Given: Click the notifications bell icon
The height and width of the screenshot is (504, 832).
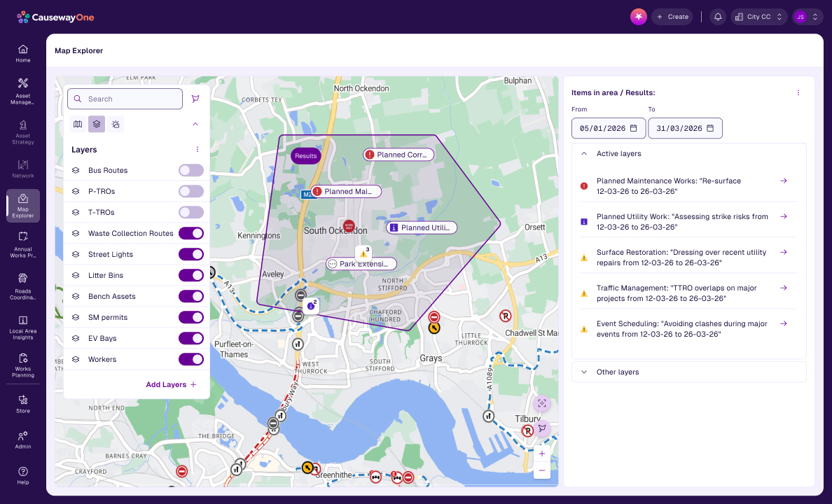Looking at the screenshot, I should 717,17.
